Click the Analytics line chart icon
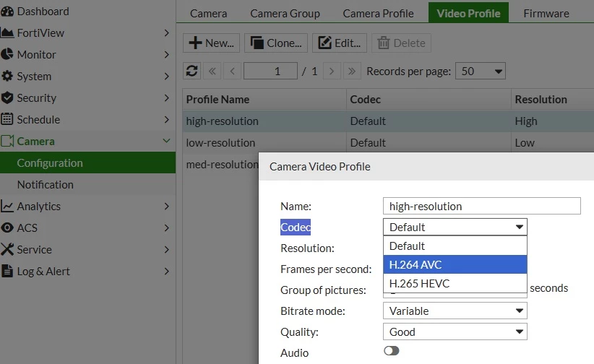 pos(7,206)
